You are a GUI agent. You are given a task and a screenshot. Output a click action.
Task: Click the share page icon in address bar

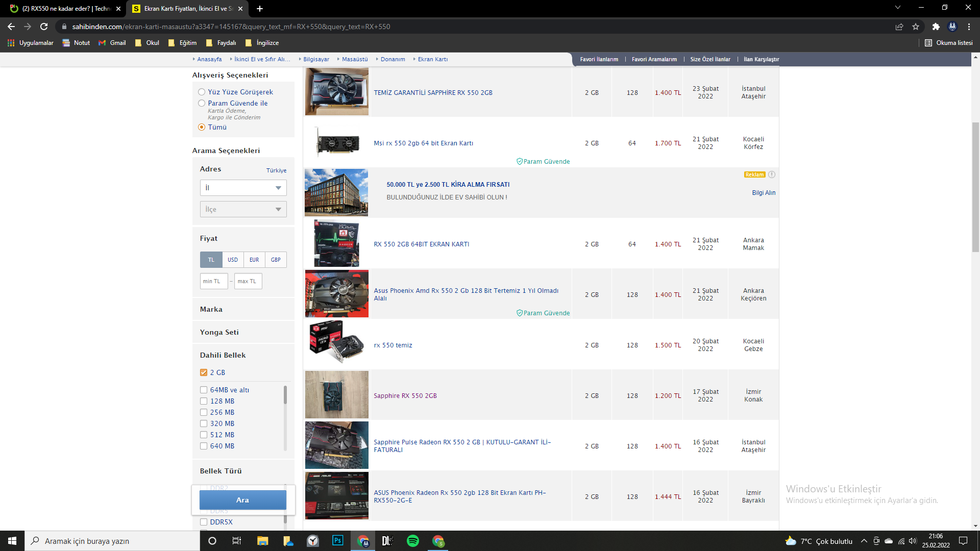click(899, 27)
